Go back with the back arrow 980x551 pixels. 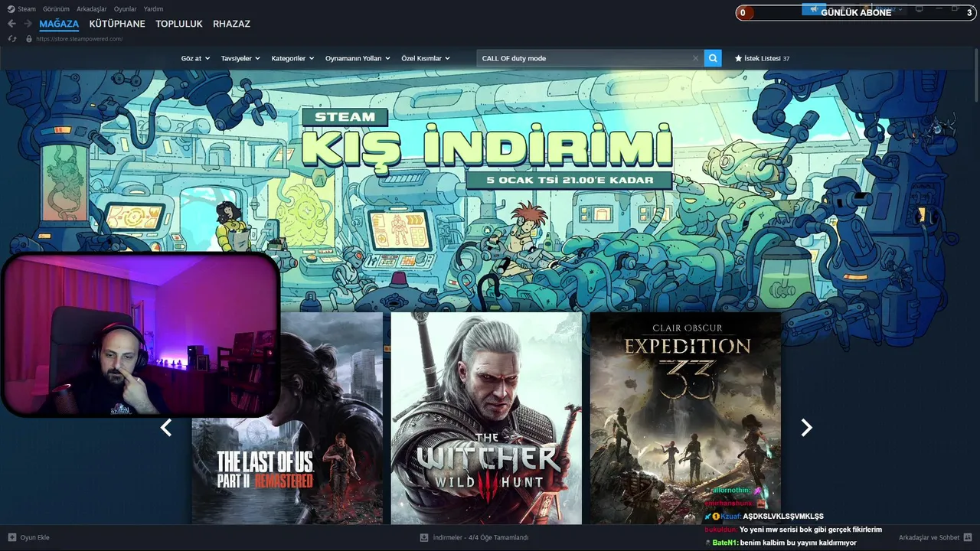click(x=11, y=24)
